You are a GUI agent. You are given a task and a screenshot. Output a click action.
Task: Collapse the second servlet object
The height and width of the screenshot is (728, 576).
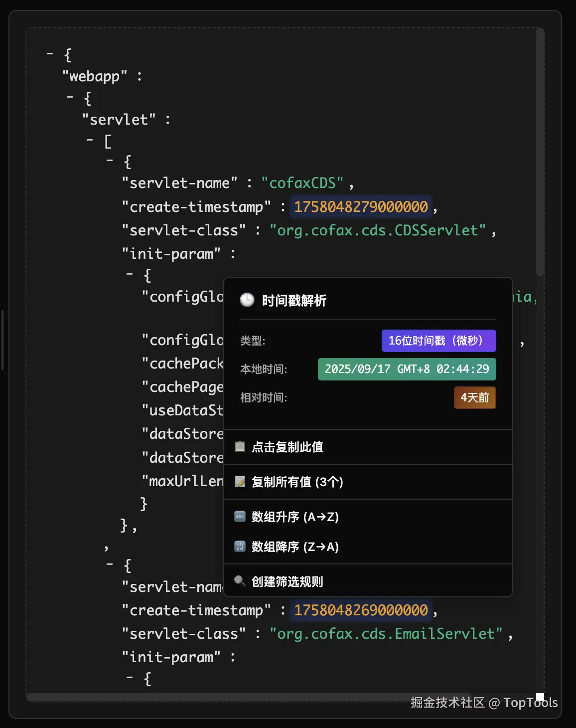point(110,564)
